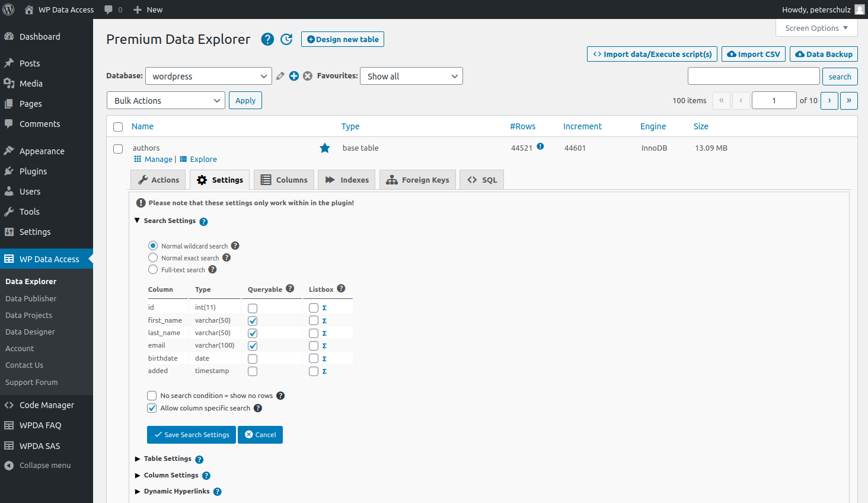868x503 pixels.
Task: Click help icon for Normal exact search
Action: (226, 257)
